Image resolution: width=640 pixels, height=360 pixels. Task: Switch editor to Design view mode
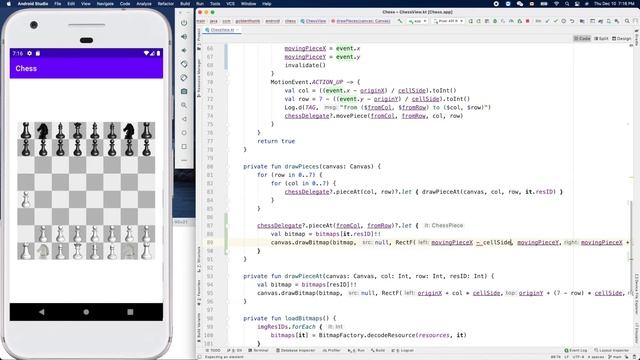click(622, 38)
